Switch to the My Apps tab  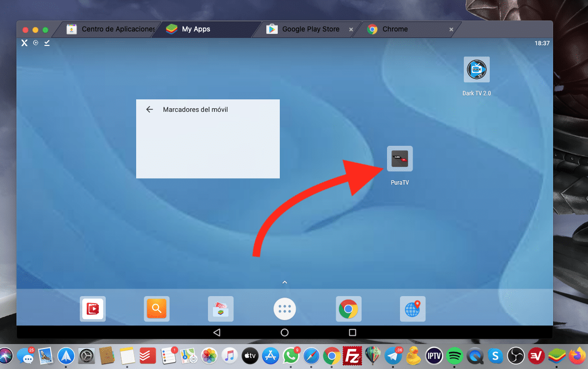197,29
